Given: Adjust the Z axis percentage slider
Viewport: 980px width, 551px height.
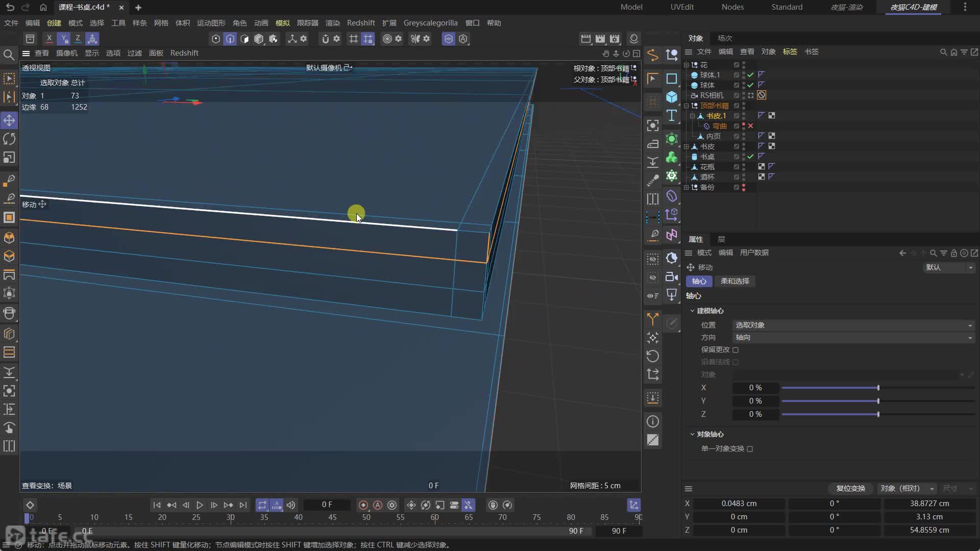Looking at the screenshot, I should pos(878,415).
